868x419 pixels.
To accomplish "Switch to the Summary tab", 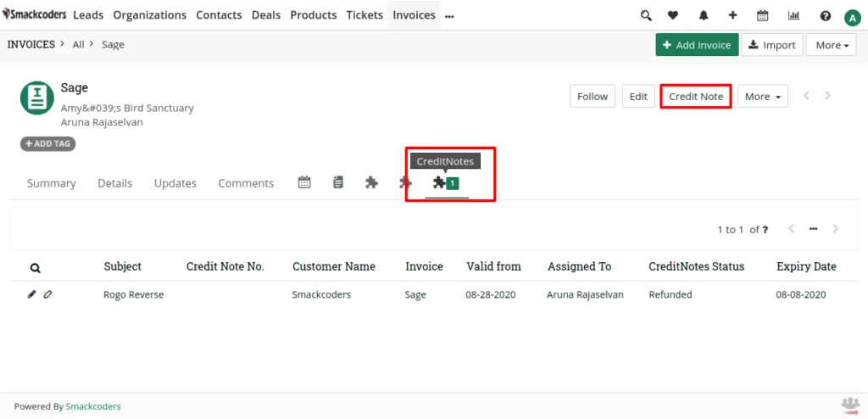I will coord(51,183).
